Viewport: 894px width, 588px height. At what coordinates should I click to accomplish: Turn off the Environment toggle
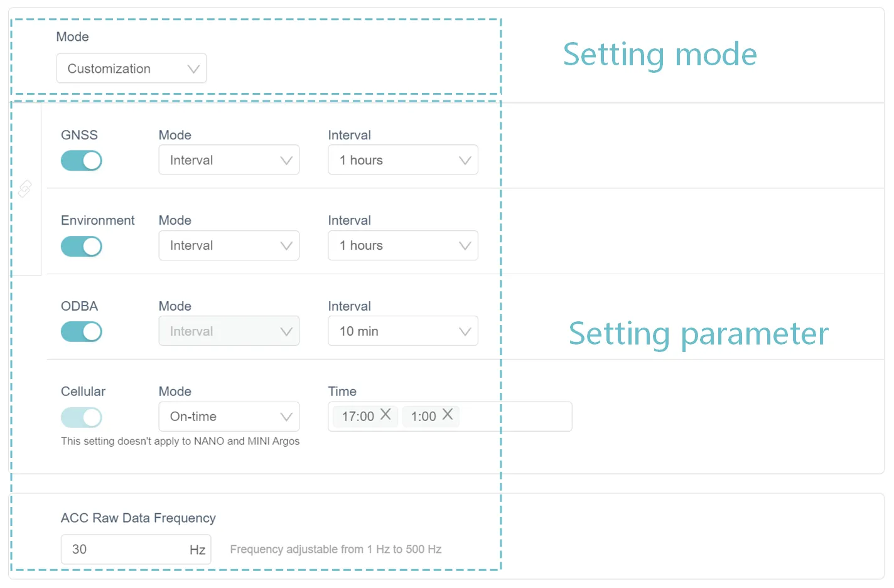[x=81, y=246]
